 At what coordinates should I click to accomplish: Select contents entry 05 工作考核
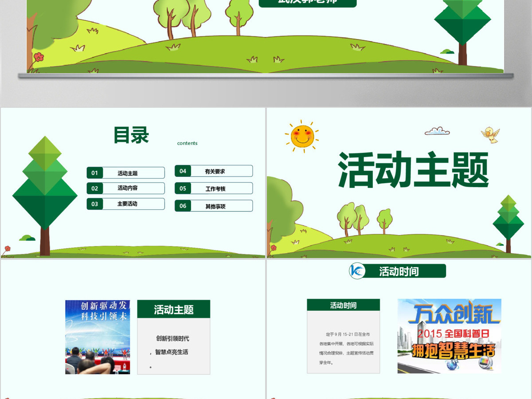coord(214,188)
